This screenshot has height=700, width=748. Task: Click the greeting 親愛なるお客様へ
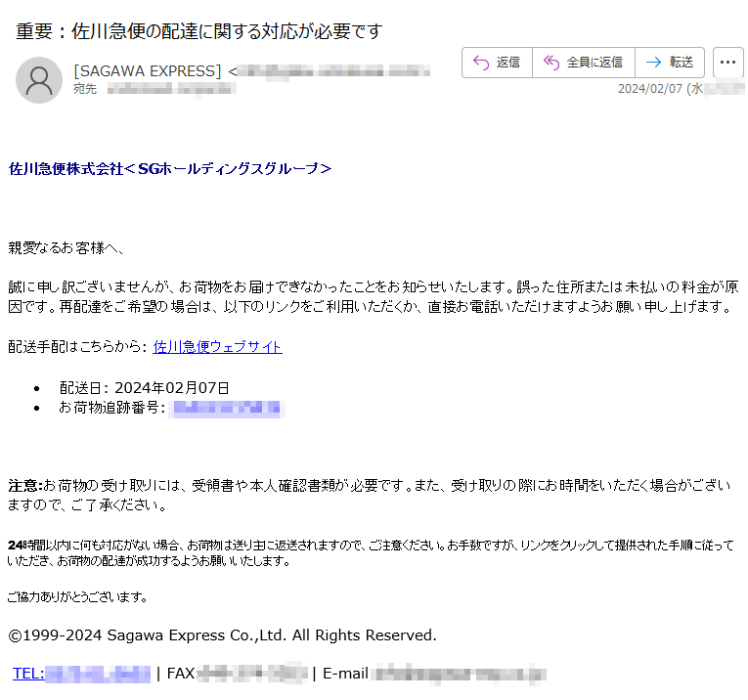point(66,248)
